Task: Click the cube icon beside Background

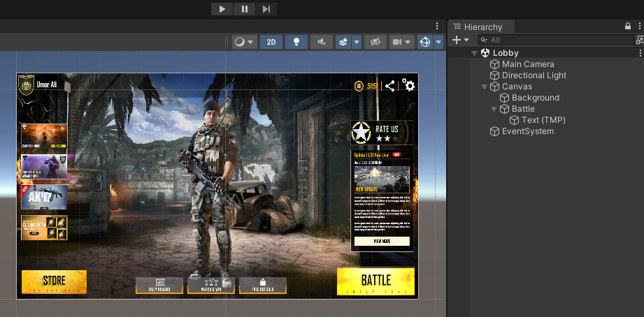Action: click(x=504, y=98)
